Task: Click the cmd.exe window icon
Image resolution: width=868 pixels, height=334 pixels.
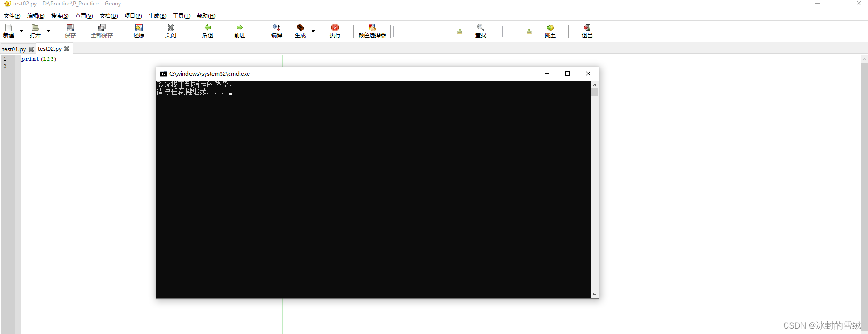Action: [x=163, y=74]
